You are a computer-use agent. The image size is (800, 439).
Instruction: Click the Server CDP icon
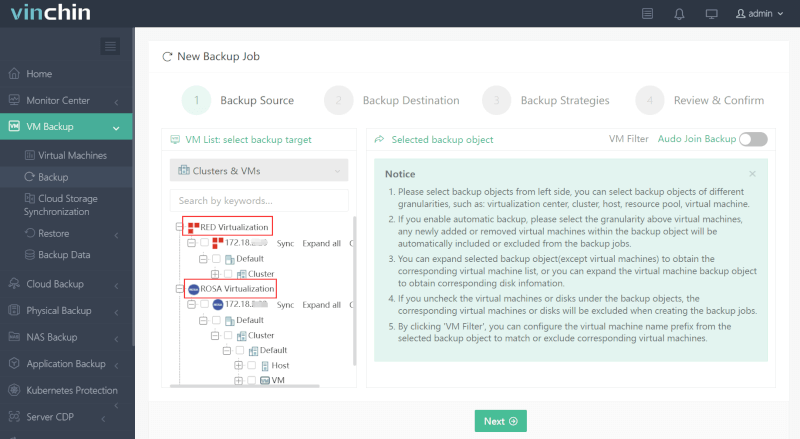tap(14, 417)
